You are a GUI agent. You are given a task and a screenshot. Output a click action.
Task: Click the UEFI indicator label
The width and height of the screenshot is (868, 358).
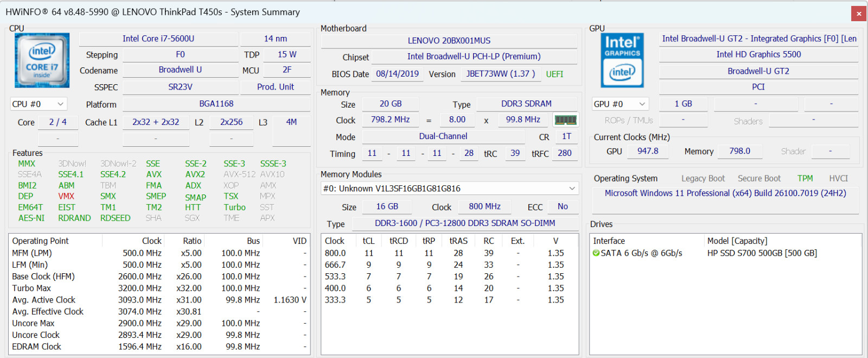(x=554, y=74)
